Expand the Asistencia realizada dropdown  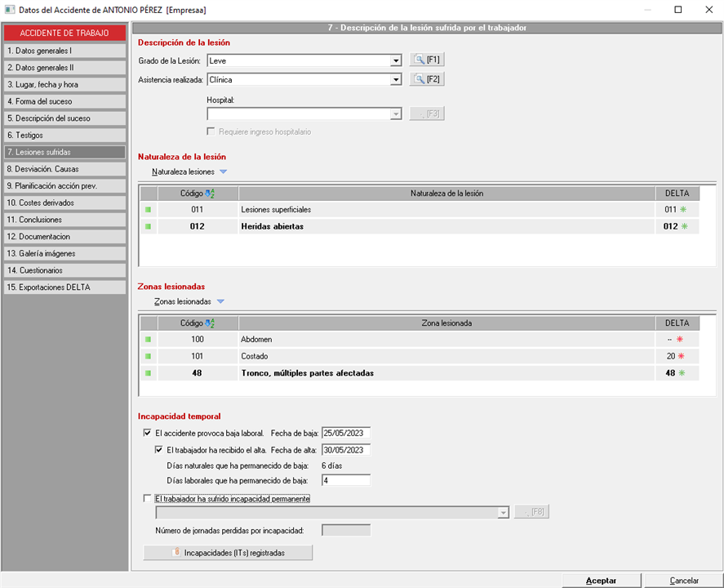[396, 79]
